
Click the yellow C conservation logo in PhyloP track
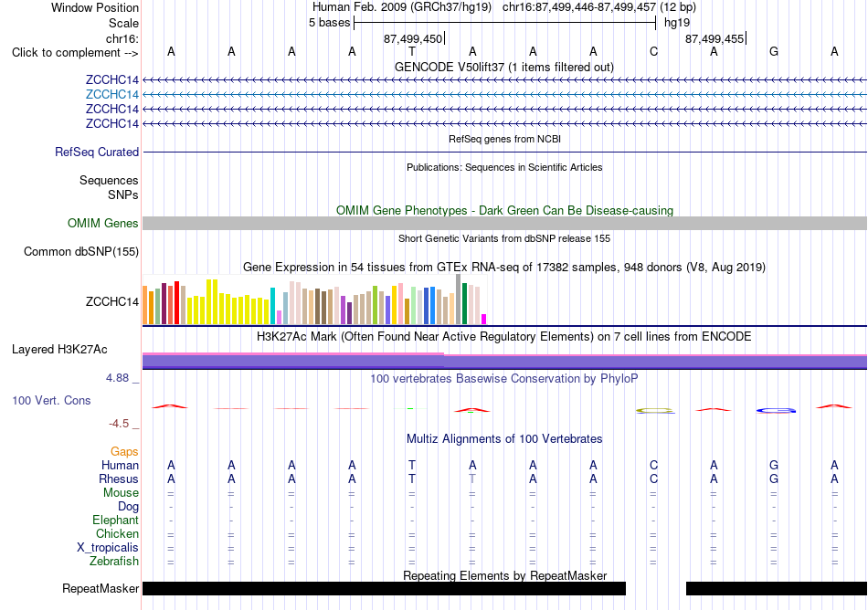(x=654, y=410)
